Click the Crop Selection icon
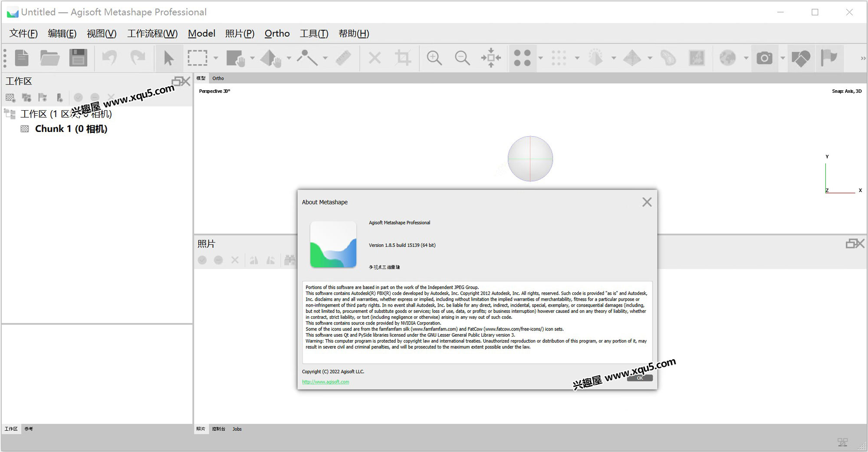 403,58
